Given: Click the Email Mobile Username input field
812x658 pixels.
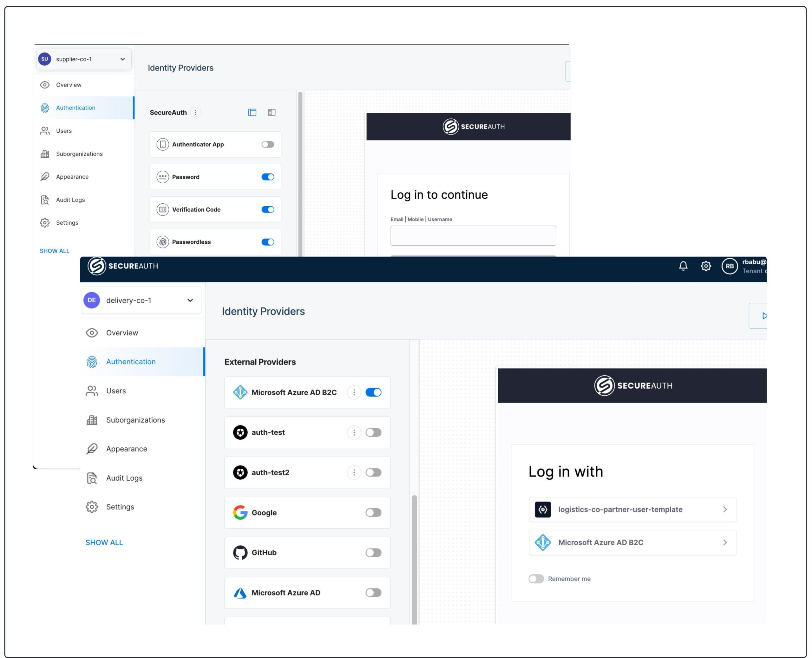Looking at the screenshot, I should tap(473, 236).
